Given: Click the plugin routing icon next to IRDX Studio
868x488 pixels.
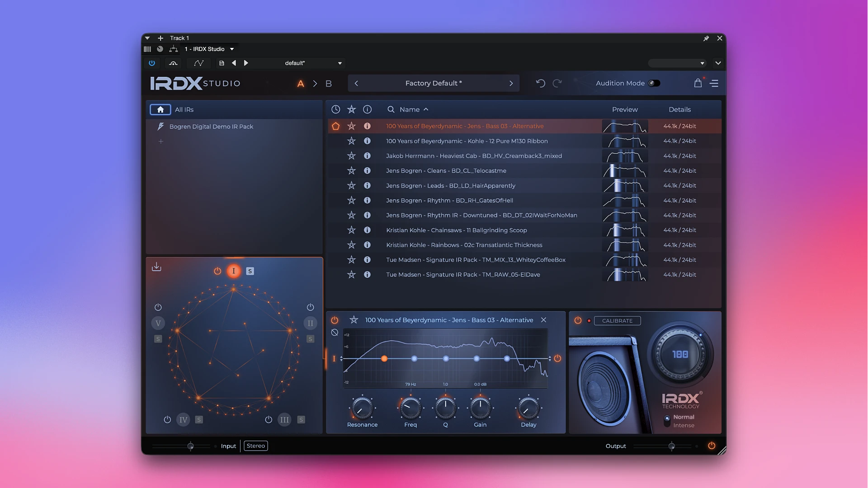Looking at the screenshot, I should [173, 49].
